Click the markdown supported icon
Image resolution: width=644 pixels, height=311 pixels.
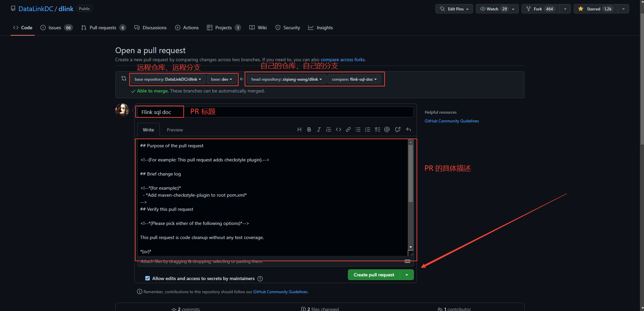coord(407,261)
